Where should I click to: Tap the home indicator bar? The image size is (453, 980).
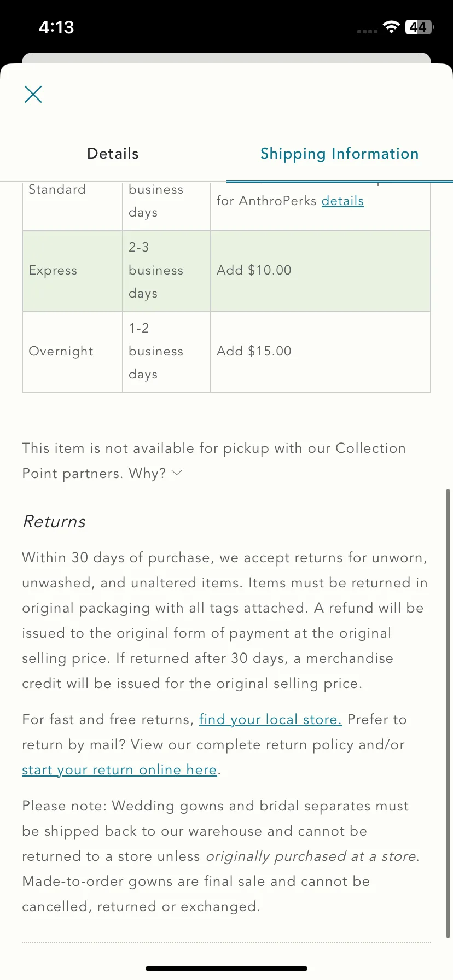click(226, 969)
